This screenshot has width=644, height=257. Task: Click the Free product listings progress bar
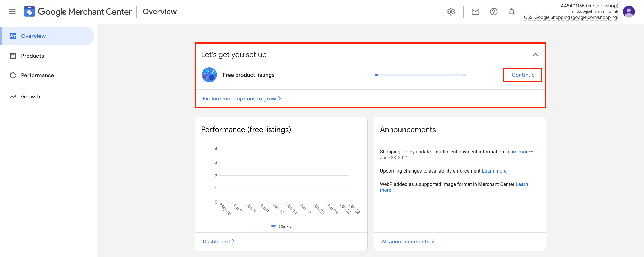point(420,75)
